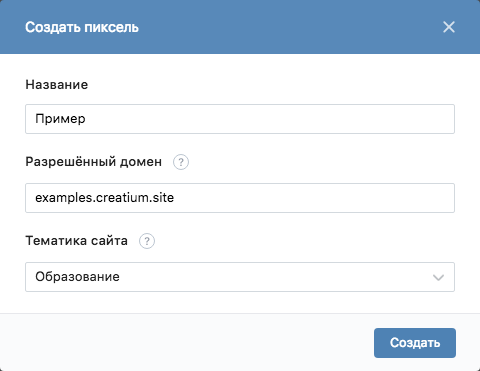Click the Создать пиксель dialog title
The height and width of the screenshot is (371, 480).
click(82, 27)
